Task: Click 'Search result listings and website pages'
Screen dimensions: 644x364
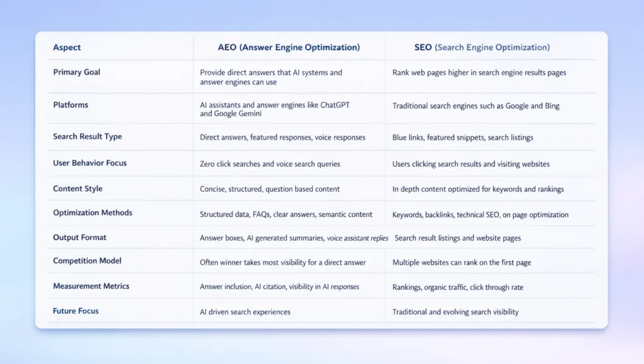Action: (x=458, y=238)
